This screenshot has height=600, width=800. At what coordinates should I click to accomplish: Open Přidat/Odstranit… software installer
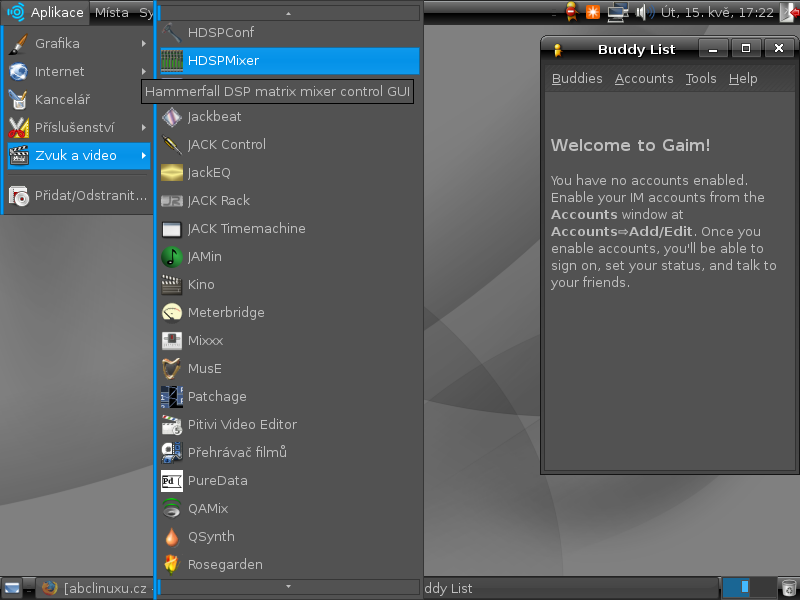coord(78,196)
